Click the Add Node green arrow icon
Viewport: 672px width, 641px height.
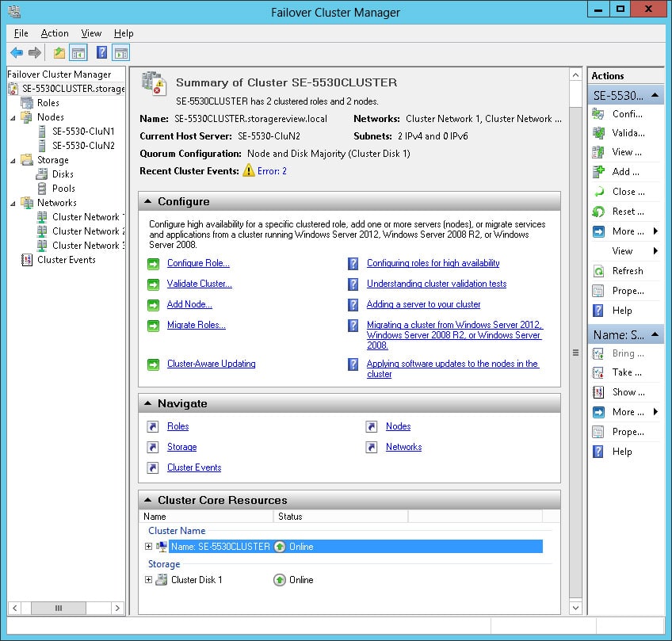[154, 305]
